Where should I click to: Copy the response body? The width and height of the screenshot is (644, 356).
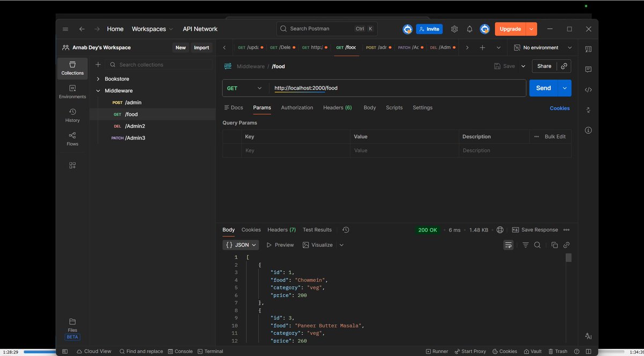coord(554,245)
